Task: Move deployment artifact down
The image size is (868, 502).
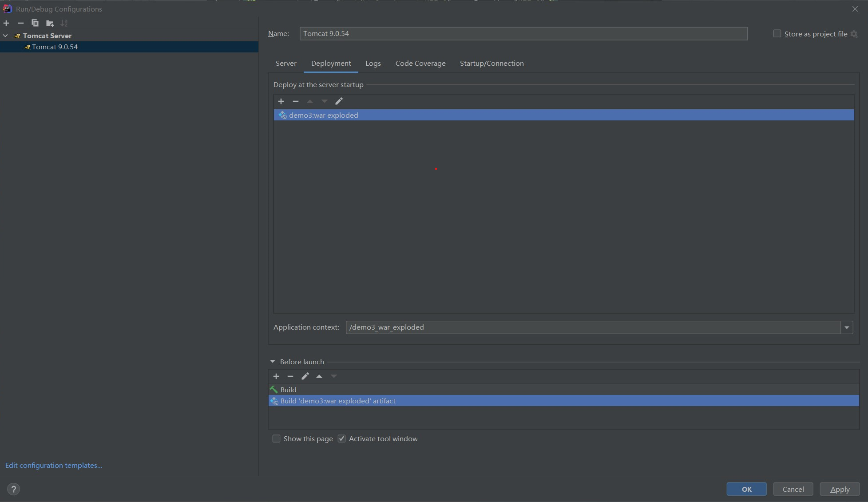Action: coord(325,101)
